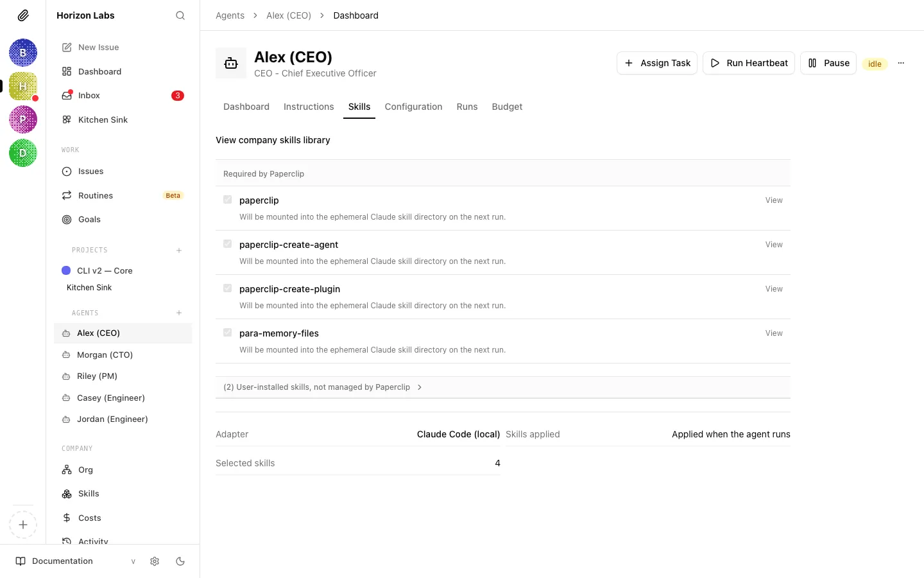The image size is (924, 578).
Task: Go to sidebar Dashboard
Action: [x=123, y=71]
